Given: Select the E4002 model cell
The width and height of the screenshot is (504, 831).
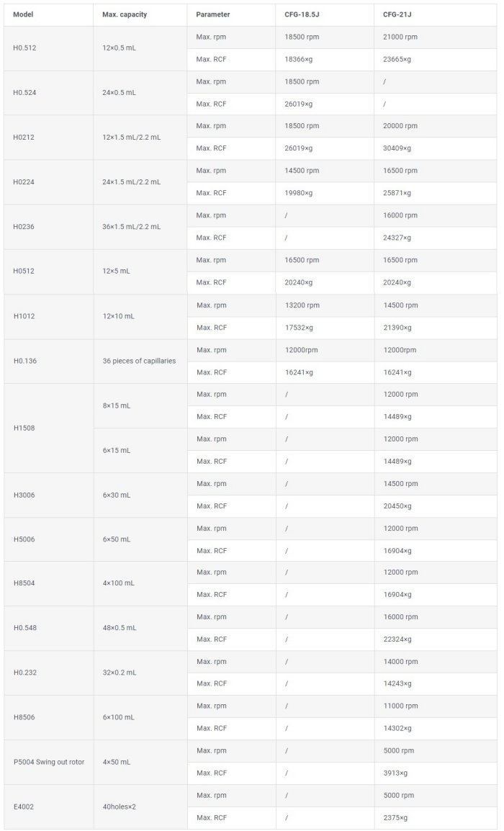Looking at the screenshot, I should coord(24,807).
